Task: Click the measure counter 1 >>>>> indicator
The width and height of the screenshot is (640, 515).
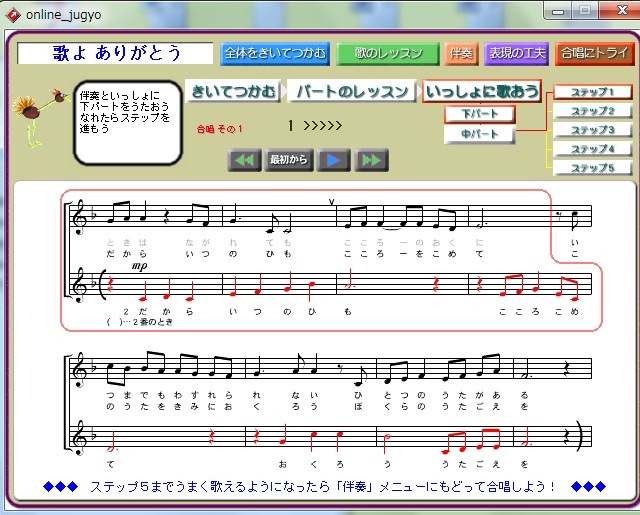Action: (x=314, y=126)
